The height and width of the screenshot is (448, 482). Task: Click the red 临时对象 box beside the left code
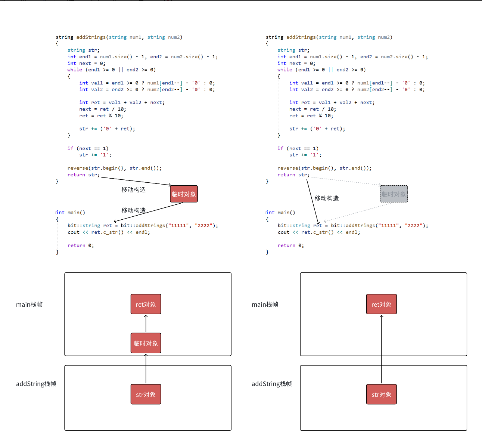click(x=184, y=194)
